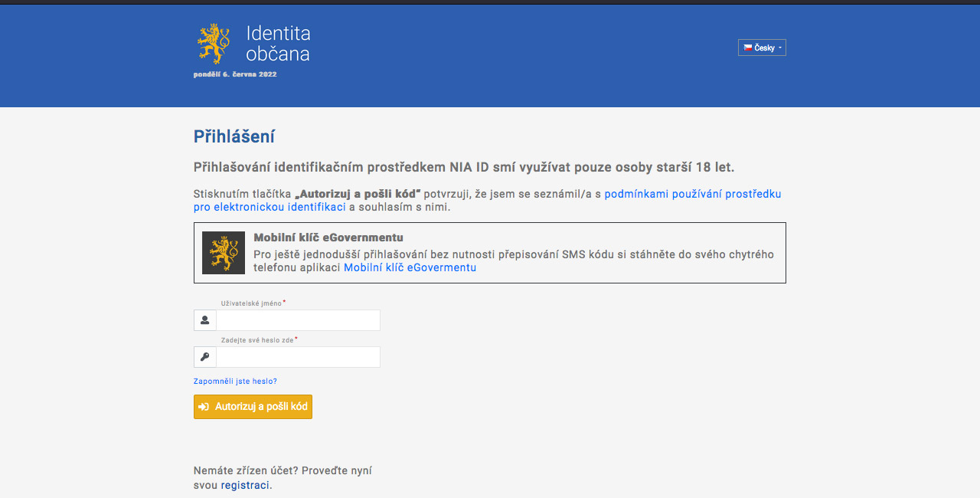Click the date text pondělí 6. června 2022
Image resolution: width=980 pixels, height=498 pixels.
click(x=235, y=74)
